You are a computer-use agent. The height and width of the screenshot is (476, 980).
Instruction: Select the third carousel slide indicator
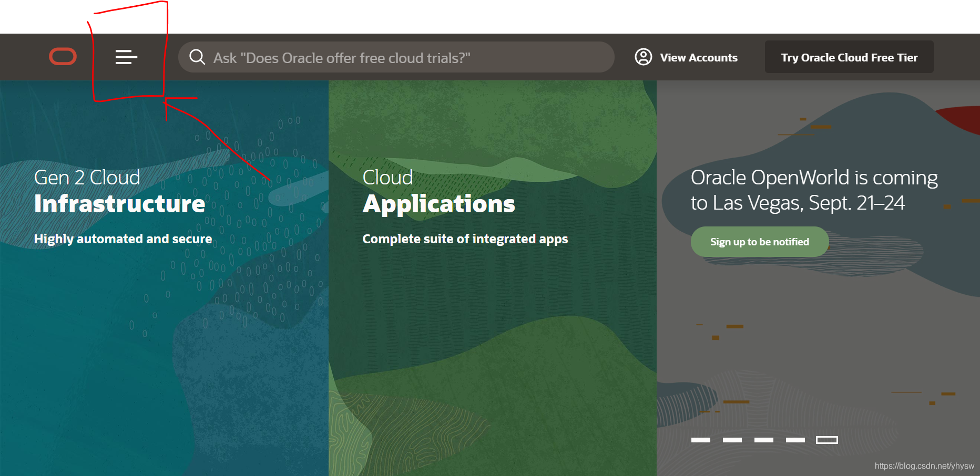click(x=764, y=440)
